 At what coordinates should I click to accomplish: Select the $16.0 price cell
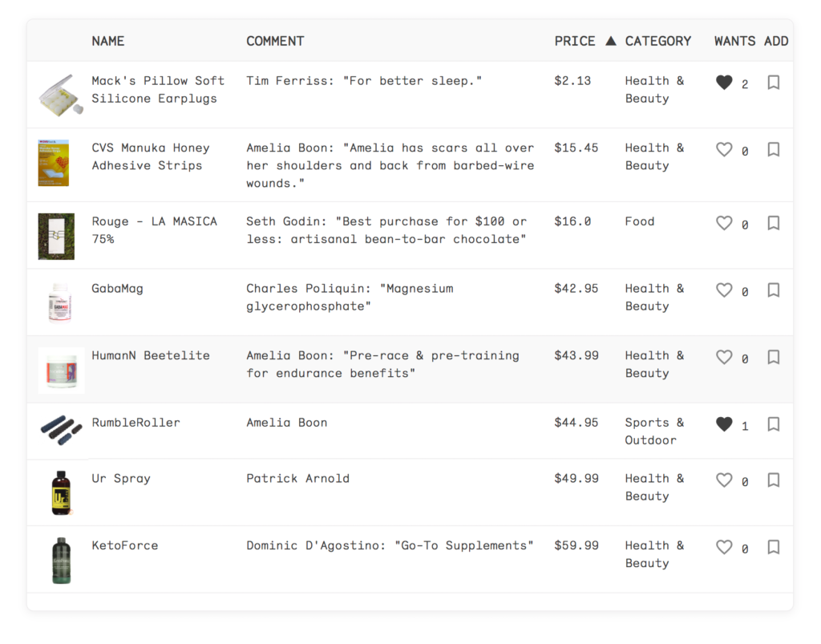pyautogui.click(x=572, y=221)
